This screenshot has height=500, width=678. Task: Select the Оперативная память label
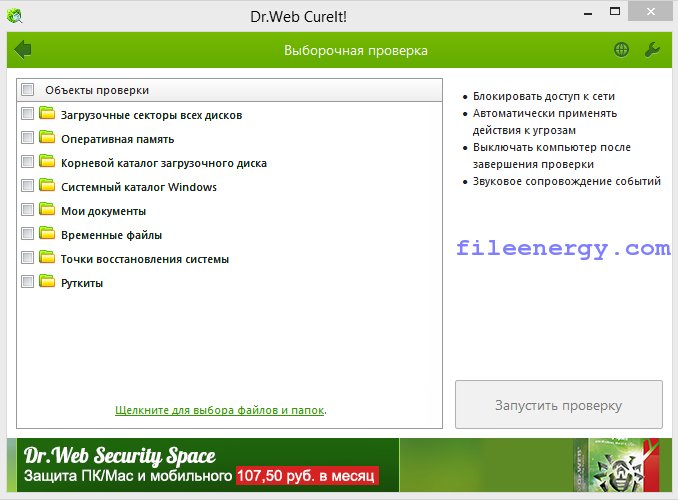coord(117,139)
